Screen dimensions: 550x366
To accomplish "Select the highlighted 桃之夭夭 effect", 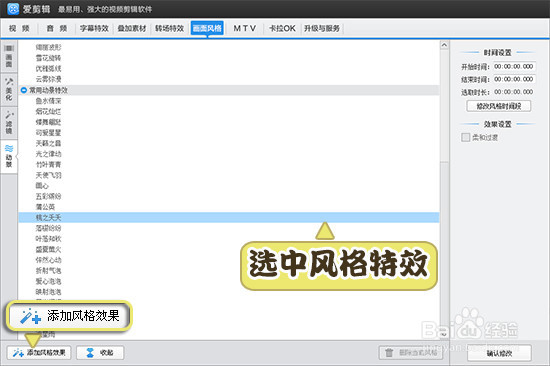I will point(228,218).
